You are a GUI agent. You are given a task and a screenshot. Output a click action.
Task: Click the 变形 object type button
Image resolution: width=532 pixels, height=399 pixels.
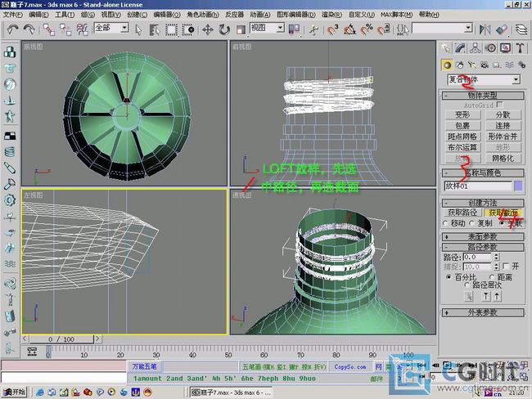pos(462,115)
